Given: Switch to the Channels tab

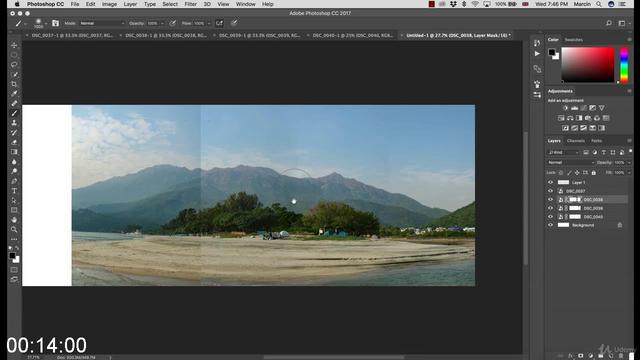Looking at the screenshot, I should [x=576, y=141].
